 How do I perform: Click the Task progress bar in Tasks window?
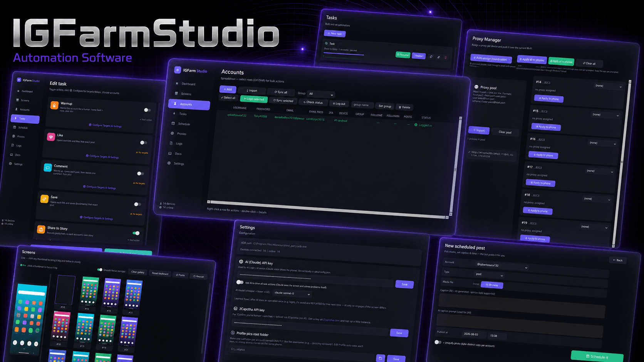pos(344,55)
